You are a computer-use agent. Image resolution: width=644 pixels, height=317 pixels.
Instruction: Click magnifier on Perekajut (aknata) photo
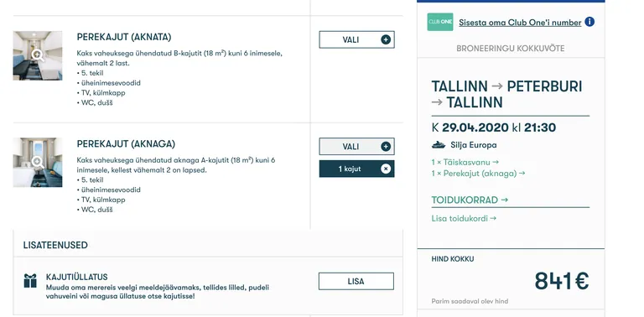tap(38, 55)
